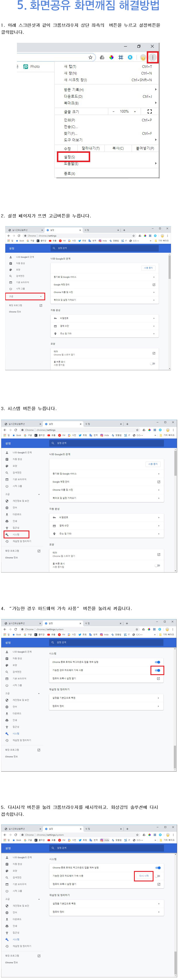Choose 새 탭(T) from the Chrome menu
Viewport: 178px width, 980px height.
click(x=70, y=66)
